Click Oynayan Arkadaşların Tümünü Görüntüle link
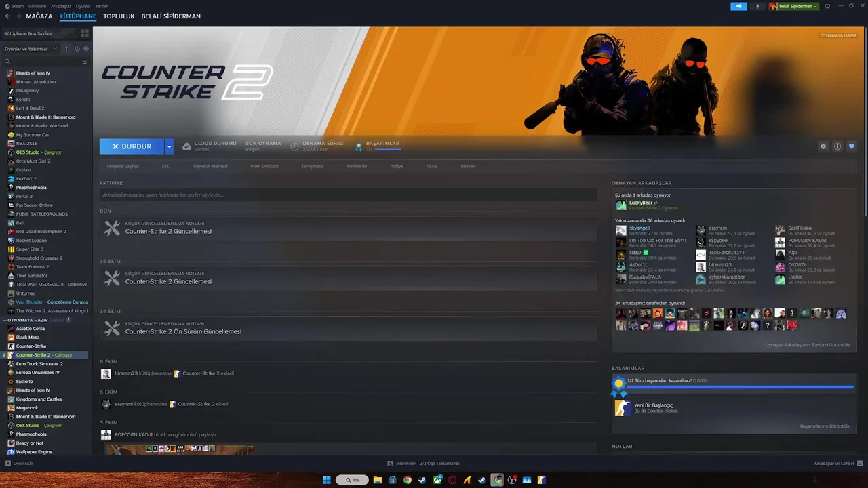Image resolution: width=868 pixels, height=488 pixels. pyautogui.click(x=807, y=345)
